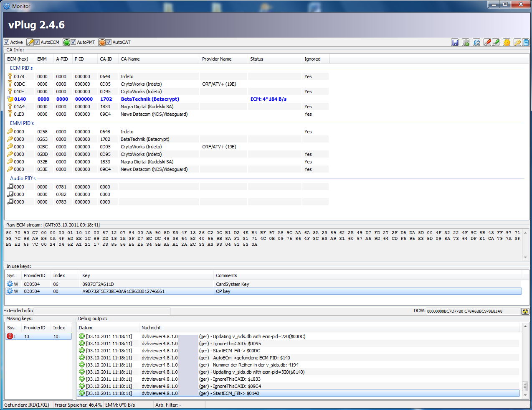Toggle the AutoECM checkbox
Screen dimensions: 532x410
click(37, 42)
